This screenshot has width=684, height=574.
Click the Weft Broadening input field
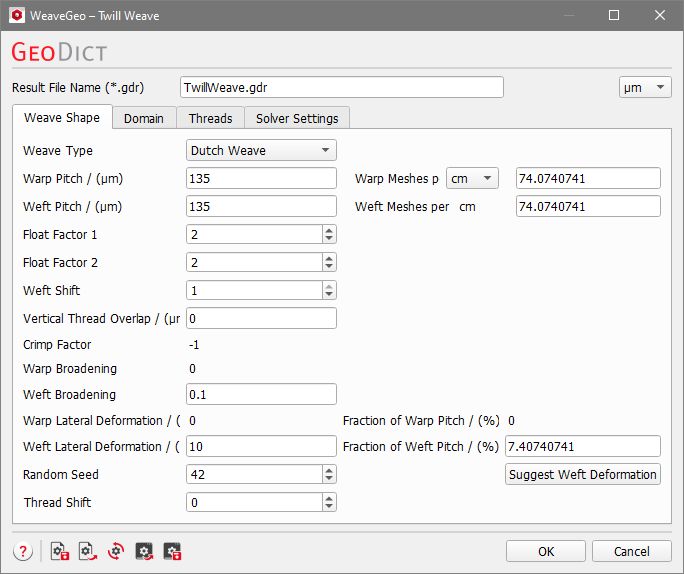[261, 394]
